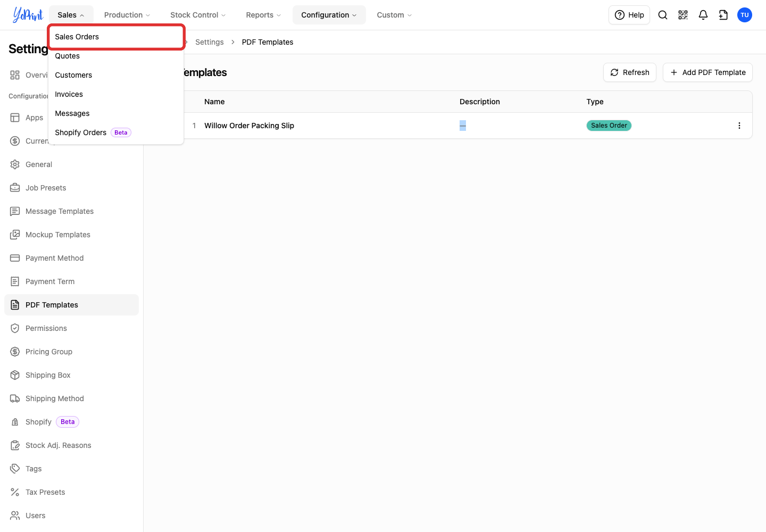Click the Shipping Box cube icon

15,375
